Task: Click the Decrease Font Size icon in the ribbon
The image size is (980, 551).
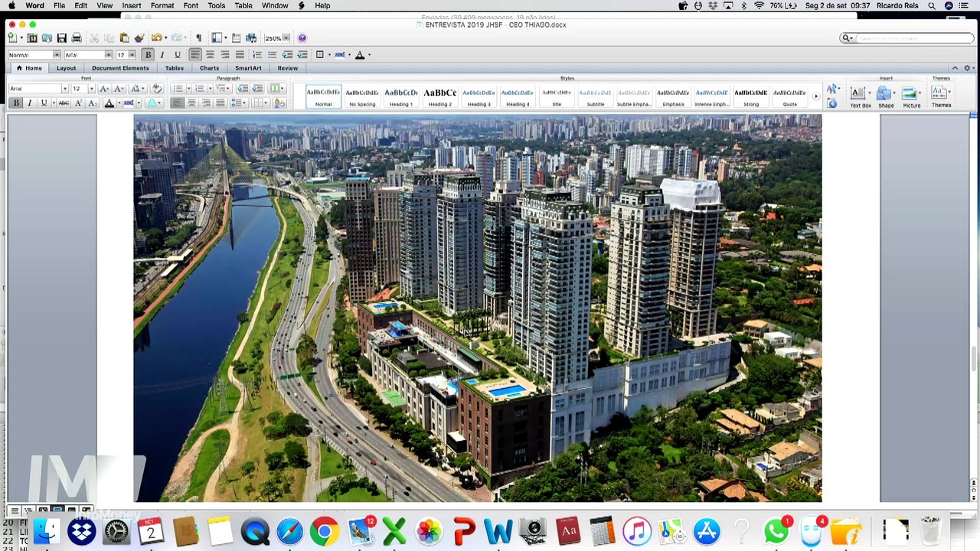Action: click(118, 89)
